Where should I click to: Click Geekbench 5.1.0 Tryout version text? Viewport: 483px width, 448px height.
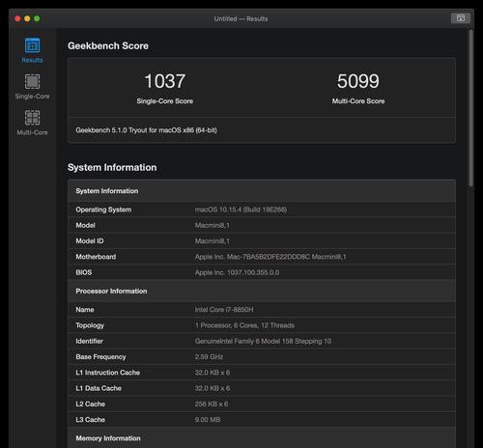146,130
